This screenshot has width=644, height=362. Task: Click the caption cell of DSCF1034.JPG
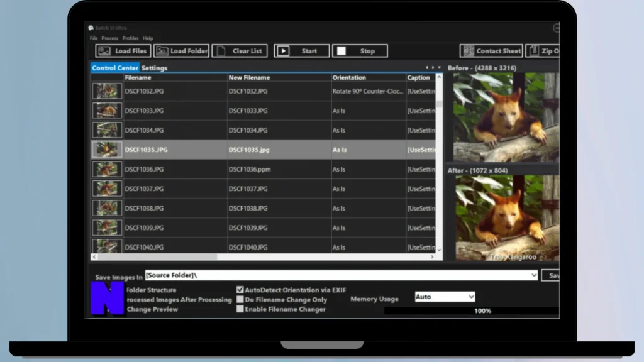click(421, 130)
